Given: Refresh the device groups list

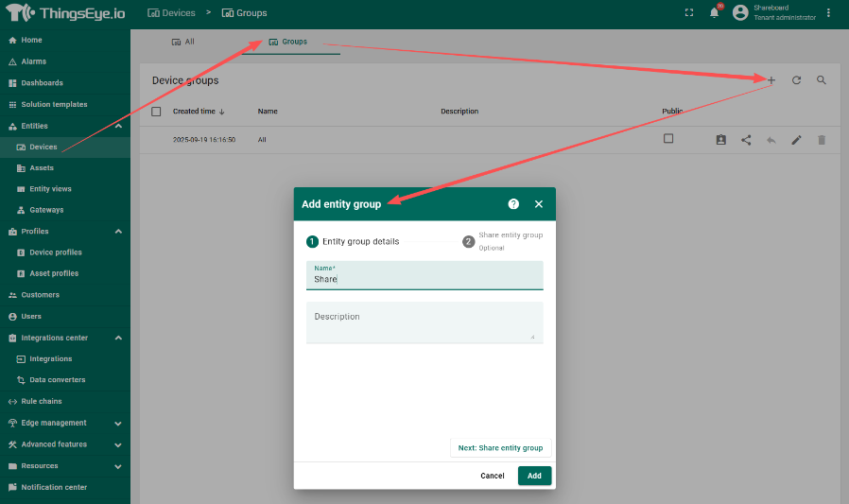Looking at the screenshot, I should (x=796, y=80).
